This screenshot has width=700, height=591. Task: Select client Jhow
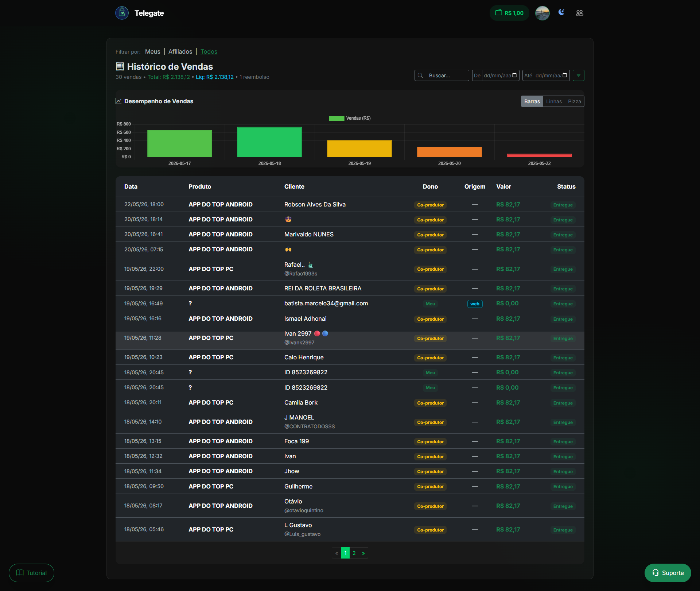point(291,471)
